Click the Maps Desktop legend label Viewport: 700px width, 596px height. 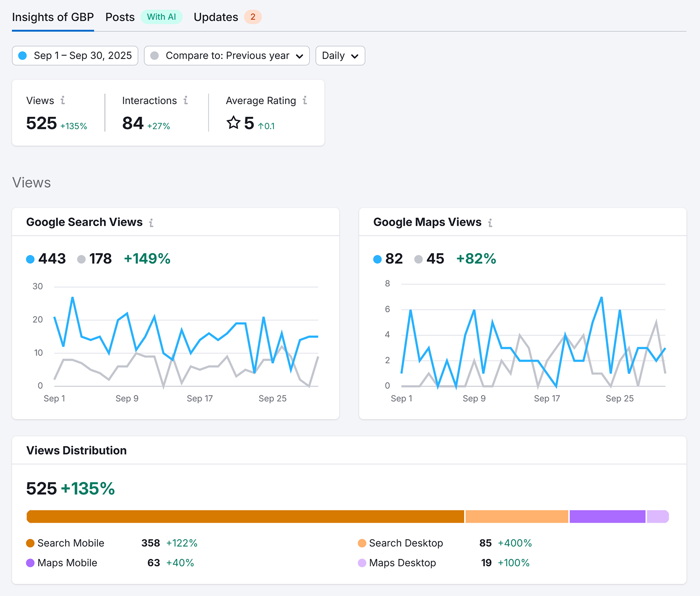(402, 563)
